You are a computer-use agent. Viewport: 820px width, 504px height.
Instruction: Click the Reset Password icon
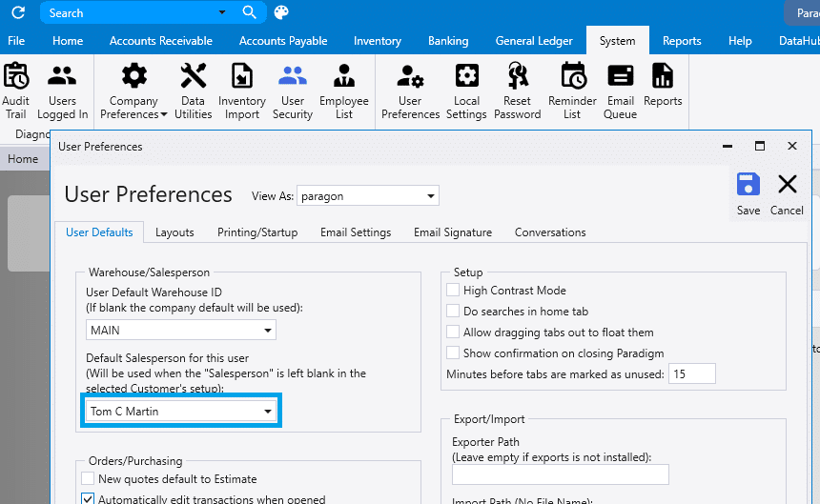tap(517, 91)
